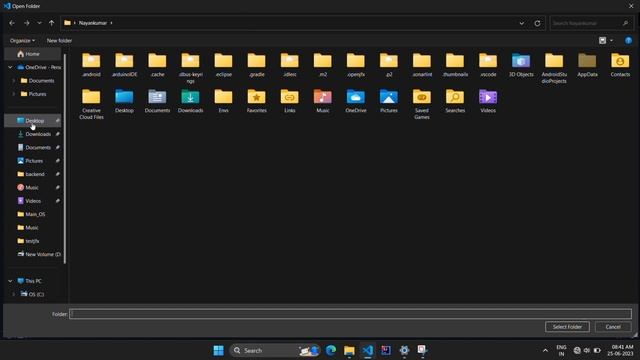Image resolution: width=640 pixels, height=360 pixels.
Task: Click the Visual Studio Code taskbar icon
Action: pyautogui.click(x=367, y=350)
